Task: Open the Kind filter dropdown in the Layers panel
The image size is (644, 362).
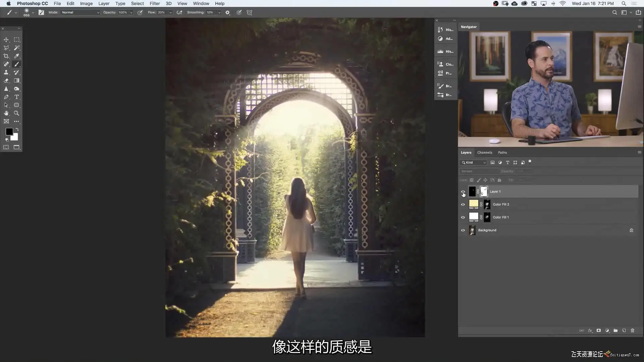Action: (474, 163)
